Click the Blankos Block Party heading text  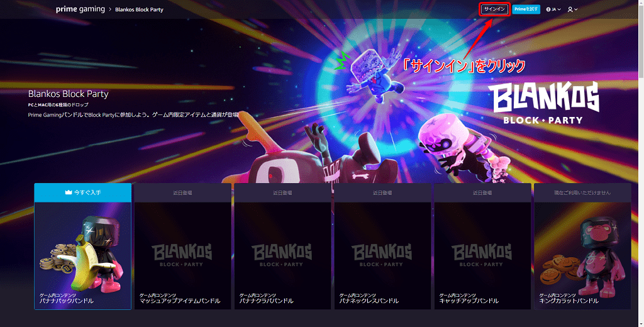(68, 94)
